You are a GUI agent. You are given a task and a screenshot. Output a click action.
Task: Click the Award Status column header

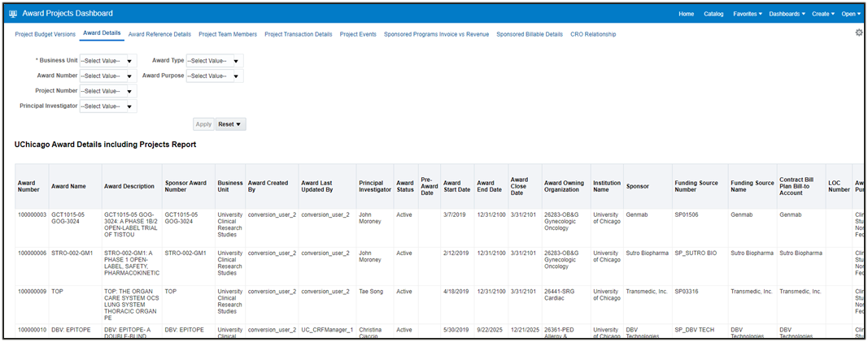(404, 186)
